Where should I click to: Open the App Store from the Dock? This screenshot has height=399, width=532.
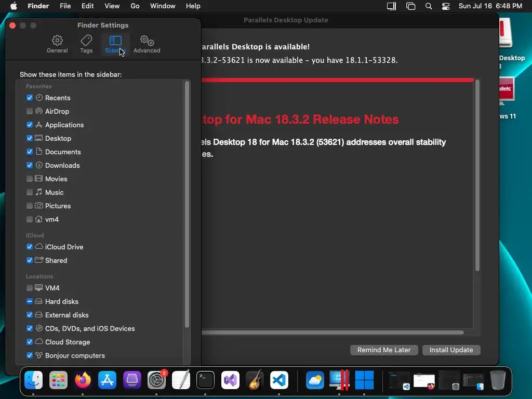click(107, 380)
